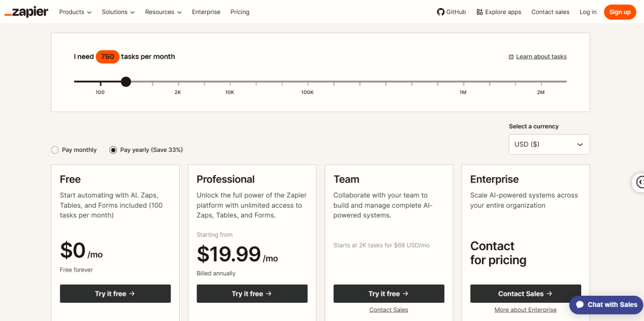The height and width of the screenshot is (321, 644).
Task: Click the Explore apps grid icon
Action: pyautogui.click(x=480, y=12)
